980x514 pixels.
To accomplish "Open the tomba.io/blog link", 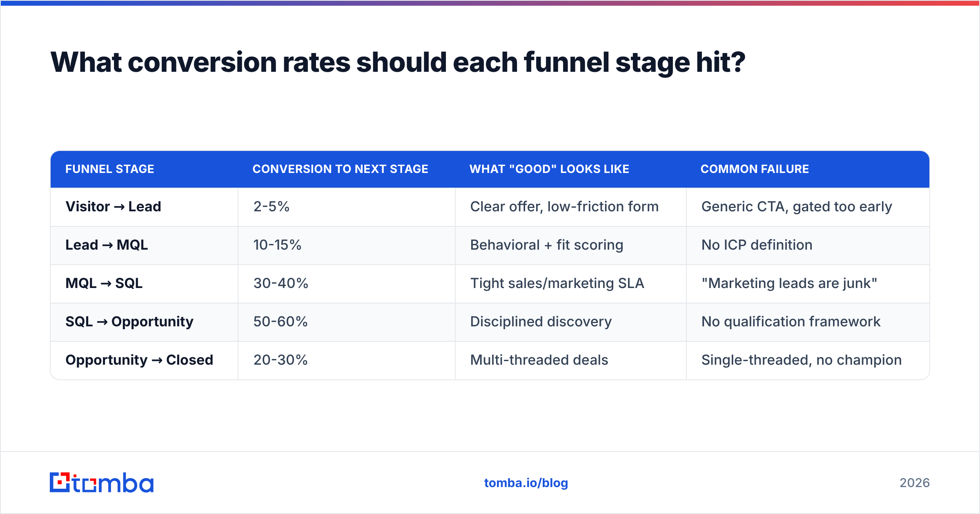I will click(x=526, y=483).
